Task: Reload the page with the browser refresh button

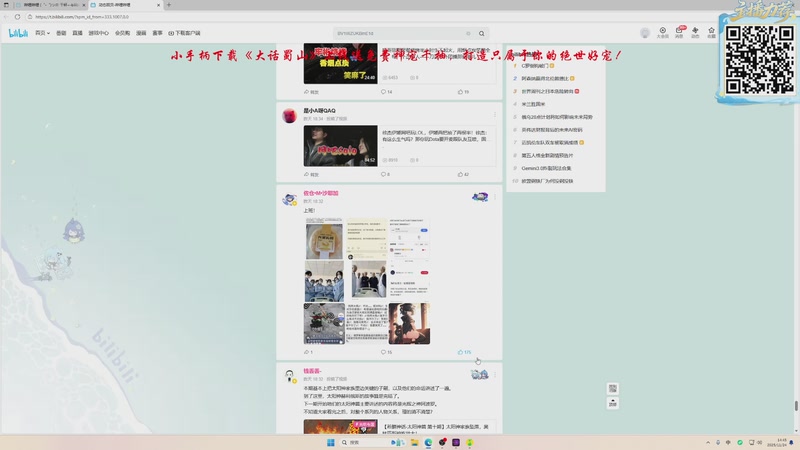Action: 17,17
